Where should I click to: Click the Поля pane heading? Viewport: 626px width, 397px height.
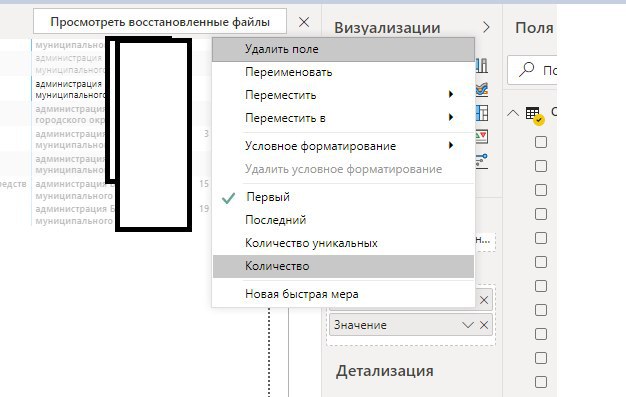(534, 28)
